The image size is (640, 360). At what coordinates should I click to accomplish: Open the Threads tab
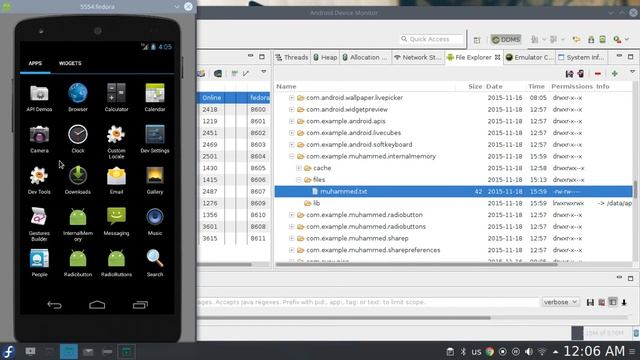tap(292, 58)
